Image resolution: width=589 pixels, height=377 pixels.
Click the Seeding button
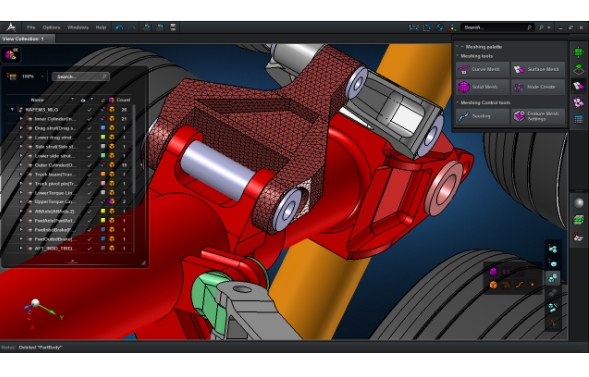483,116
